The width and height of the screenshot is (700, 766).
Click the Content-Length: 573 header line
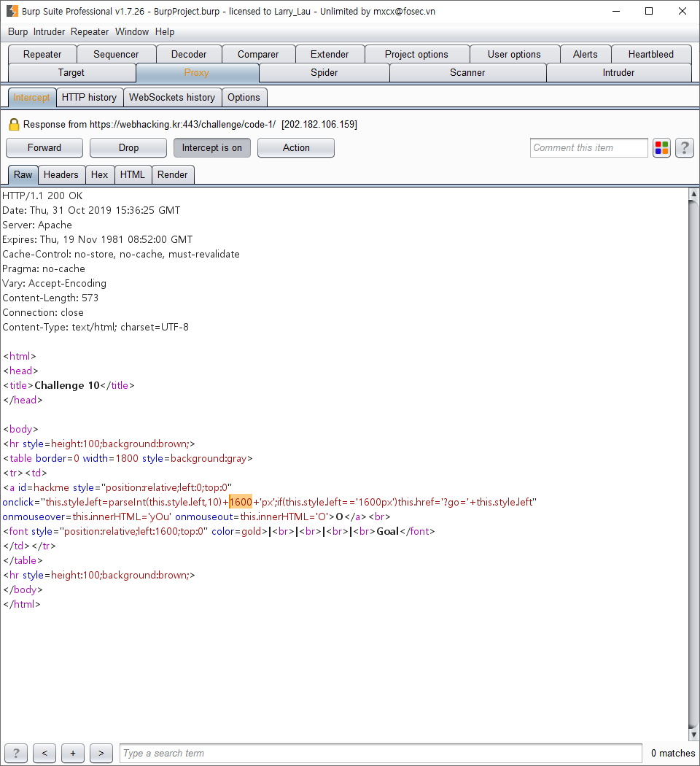pos(50,298)
